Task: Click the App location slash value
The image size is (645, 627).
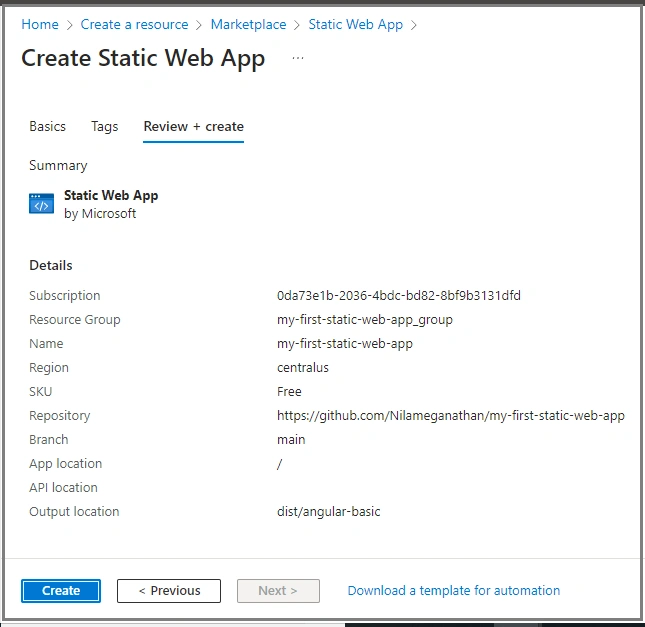Action: [x=280, y=464]
